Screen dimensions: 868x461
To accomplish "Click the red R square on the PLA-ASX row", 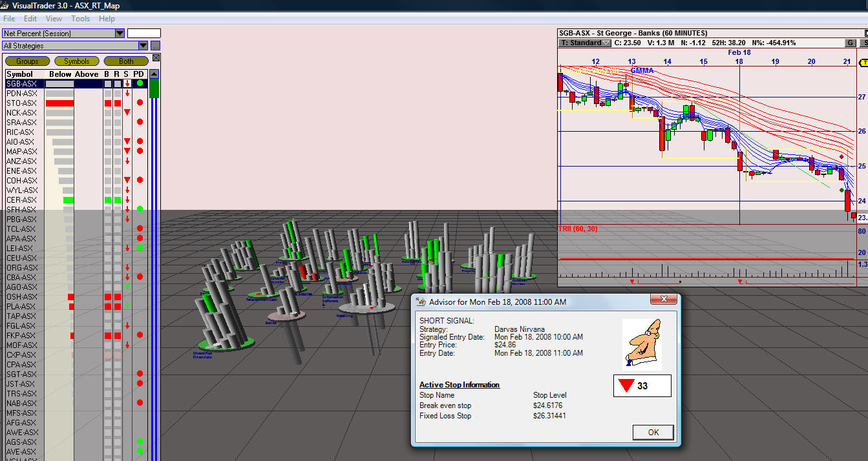I will click(x=118, y=307).
